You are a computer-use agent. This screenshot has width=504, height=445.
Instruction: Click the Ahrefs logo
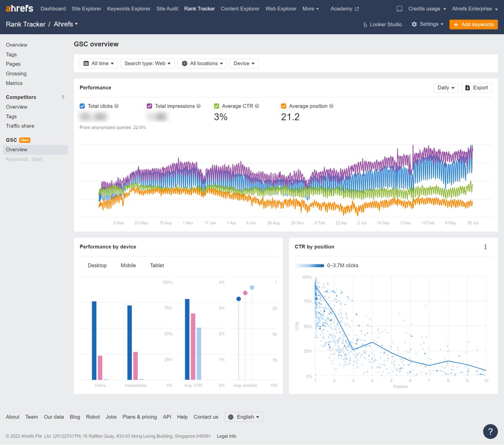(19, 8)
